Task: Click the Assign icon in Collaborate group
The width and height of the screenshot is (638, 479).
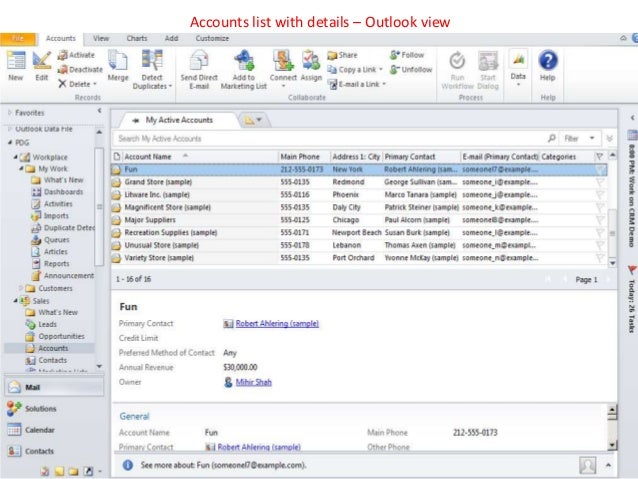Action: pos(311,62)
